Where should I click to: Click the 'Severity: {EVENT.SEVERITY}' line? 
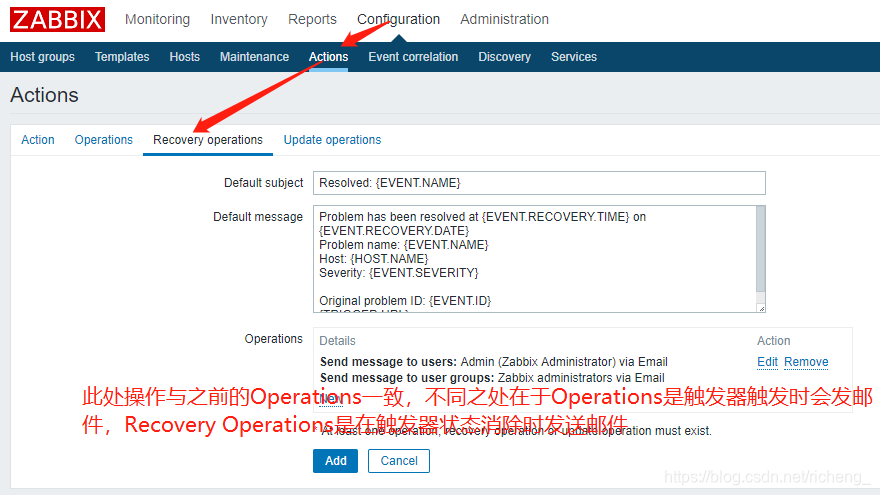pyautogui.click(x=398, y=273)
